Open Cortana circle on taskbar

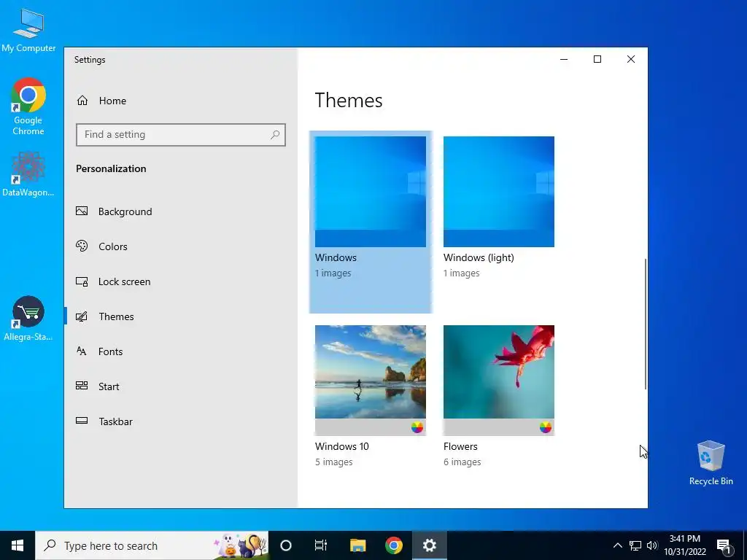pos(286,545)
